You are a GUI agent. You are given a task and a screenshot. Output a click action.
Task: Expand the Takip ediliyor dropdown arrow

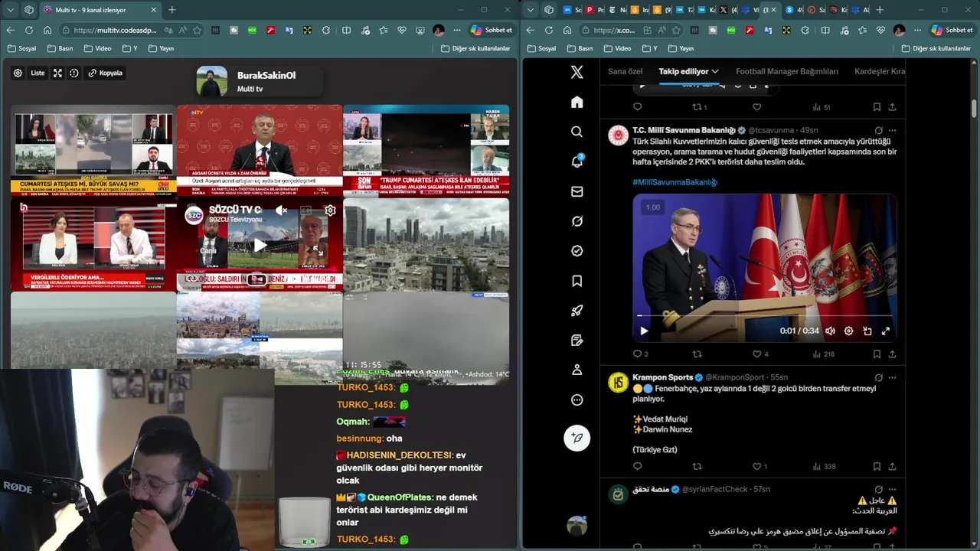715,71
